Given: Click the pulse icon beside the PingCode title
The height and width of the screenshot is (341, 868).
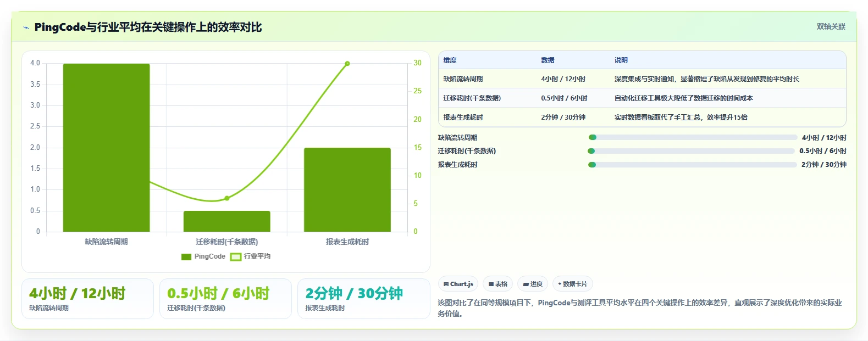Looking at the screenshot, I should (26, 27).
